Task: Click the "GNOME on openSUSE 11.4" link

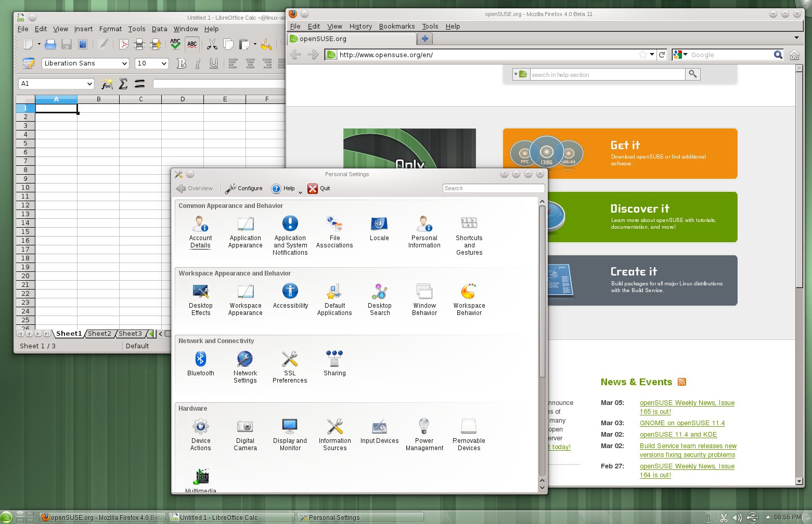Action: (682, 423)
